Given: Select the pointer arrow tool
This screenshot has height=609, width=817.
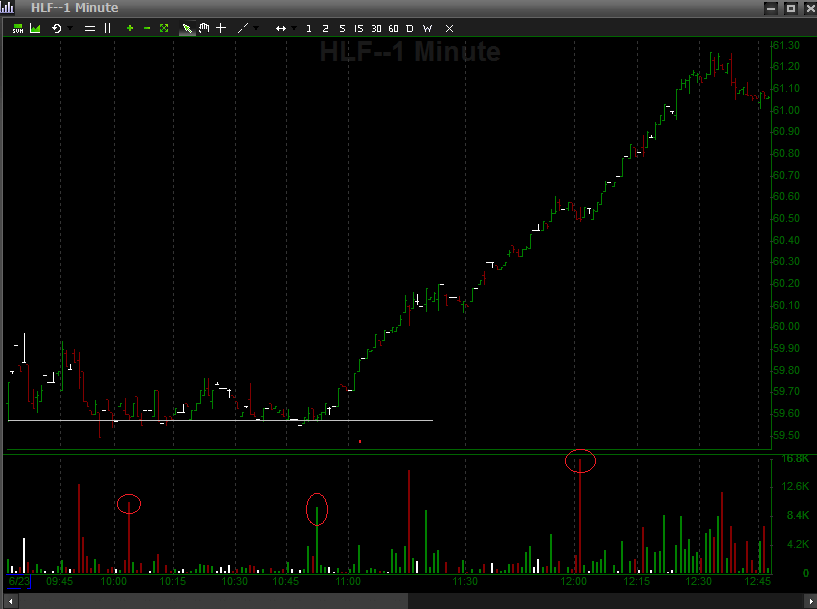Looking at the screenshot, I should (187, 28).
